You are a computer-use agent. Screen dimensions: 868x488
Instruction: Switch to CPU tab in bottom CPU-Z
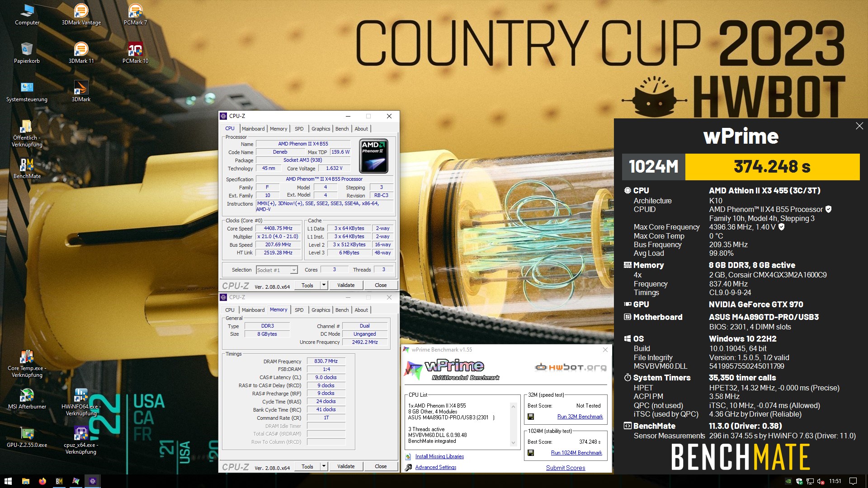coord(230,310)
